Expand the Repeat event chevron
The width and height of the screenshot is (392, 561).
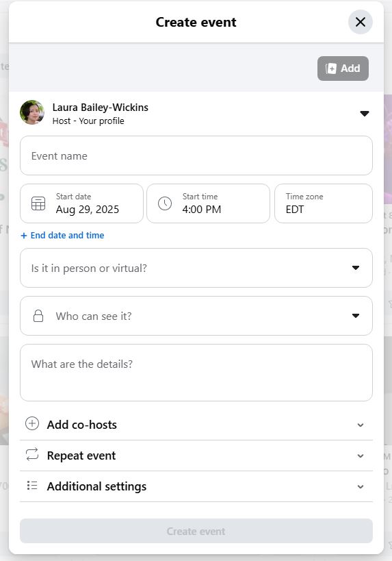click(x=361, y=456)
